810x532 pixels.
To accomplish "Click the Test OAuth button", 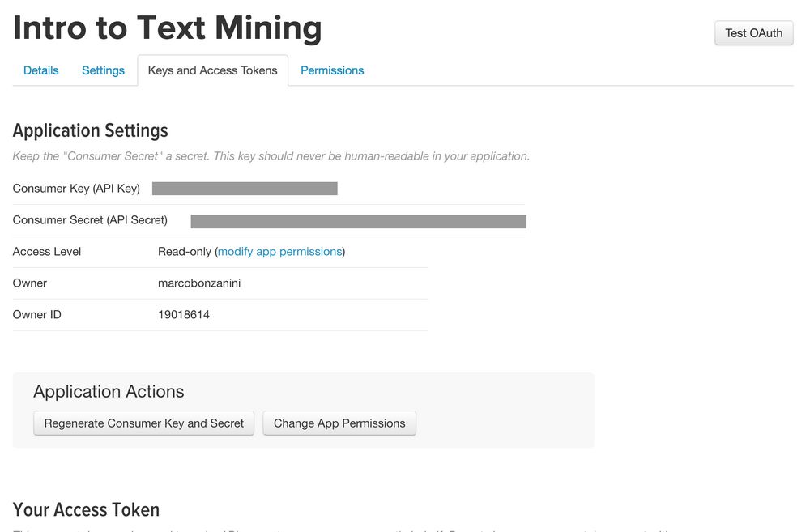I will [753, 33].
